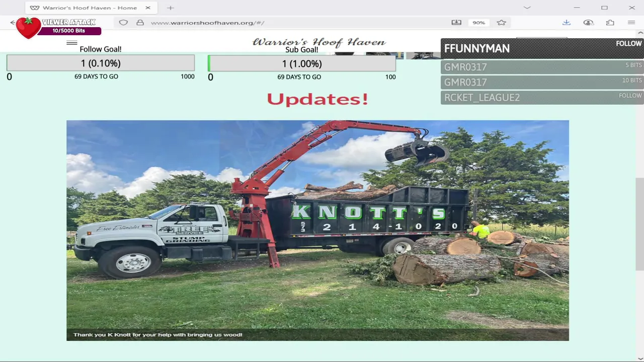Click '69 DAYS TO GO' under Follow Goal

(96, 76)
